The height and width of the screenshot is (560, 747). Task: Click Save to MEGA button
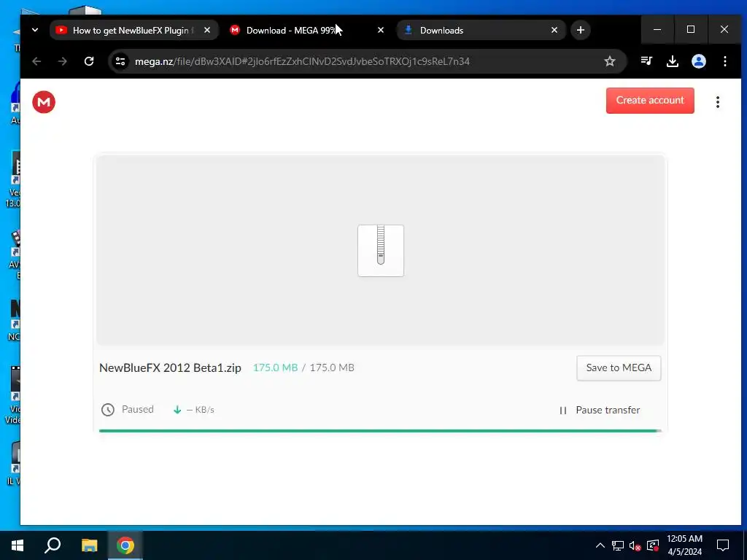point(619,368)
